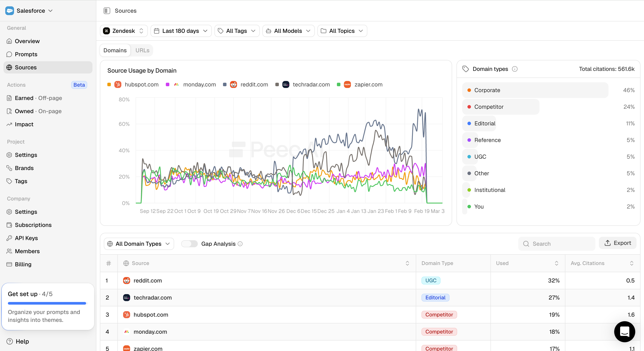
Task: Open the Last 180 days dropdown
Action: [181, 31]
